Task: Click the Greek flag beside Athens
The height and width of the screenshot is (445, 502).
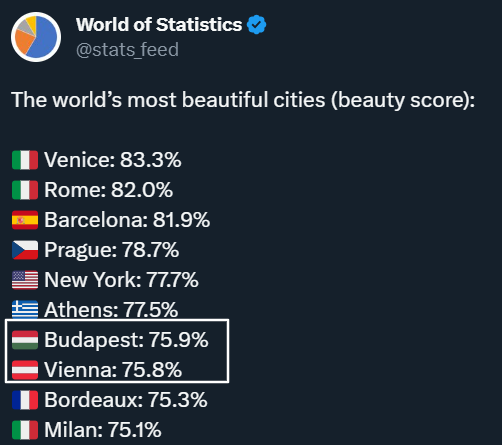Action: 25,309
